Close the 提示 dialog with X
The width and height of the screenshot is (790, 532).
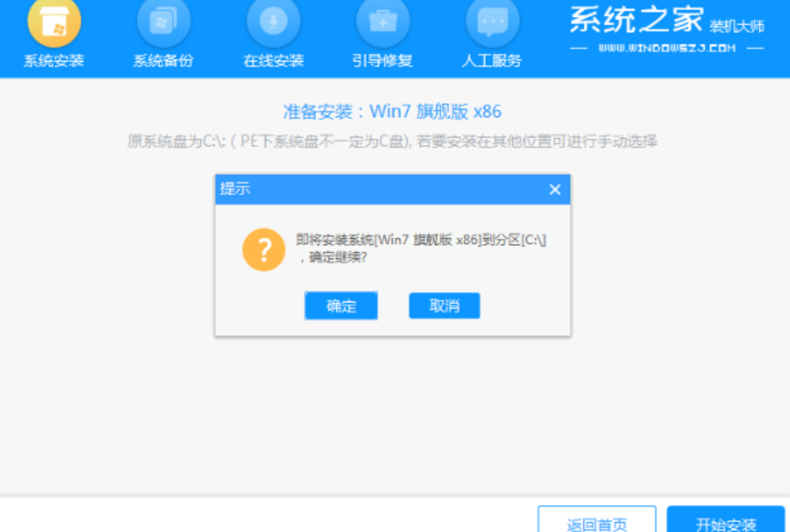[555, 189]
